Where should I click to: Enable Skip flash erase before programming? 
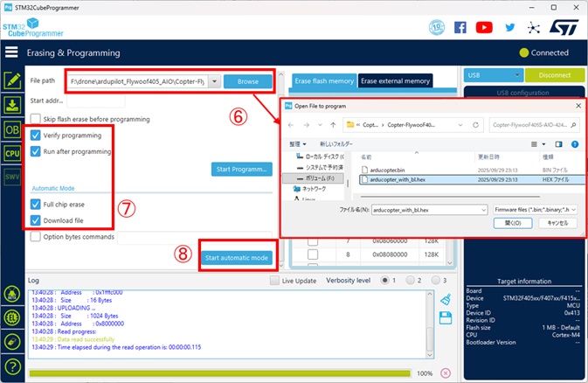click(x=35, y=119)
